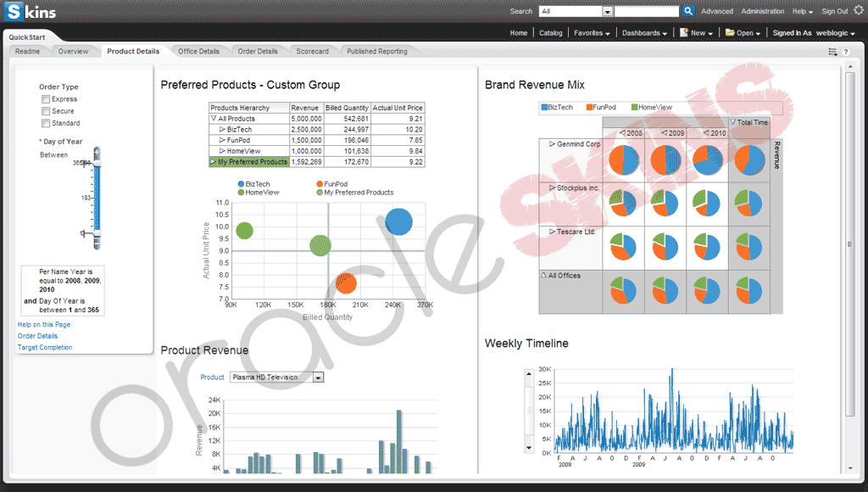Screen dimensions: 868x492
Task: Click the blue magnifier search button
Action: pyautogui.click(x=688, y=11)
